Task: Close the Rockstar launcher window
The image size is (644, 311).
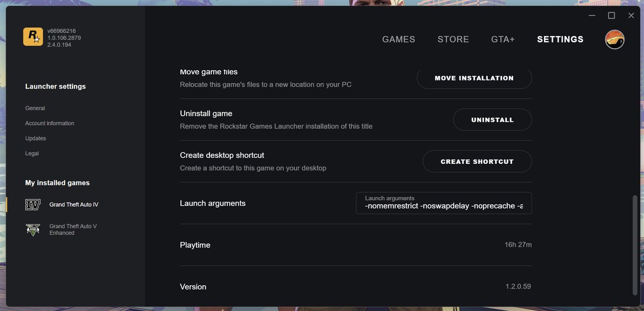Action: [631, 16]
